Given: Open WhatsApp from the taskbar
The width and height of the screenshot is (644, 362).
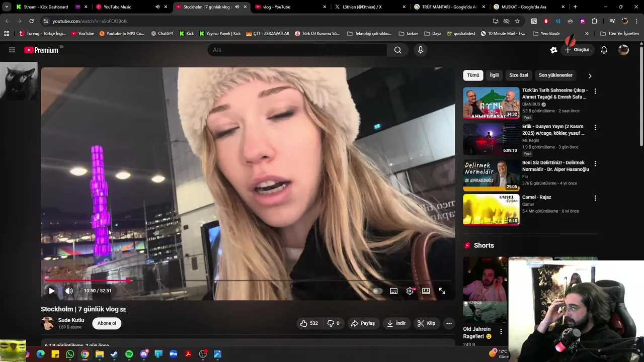Looking at the screenshot, I should pyautogui.click(x=70, y=354).
